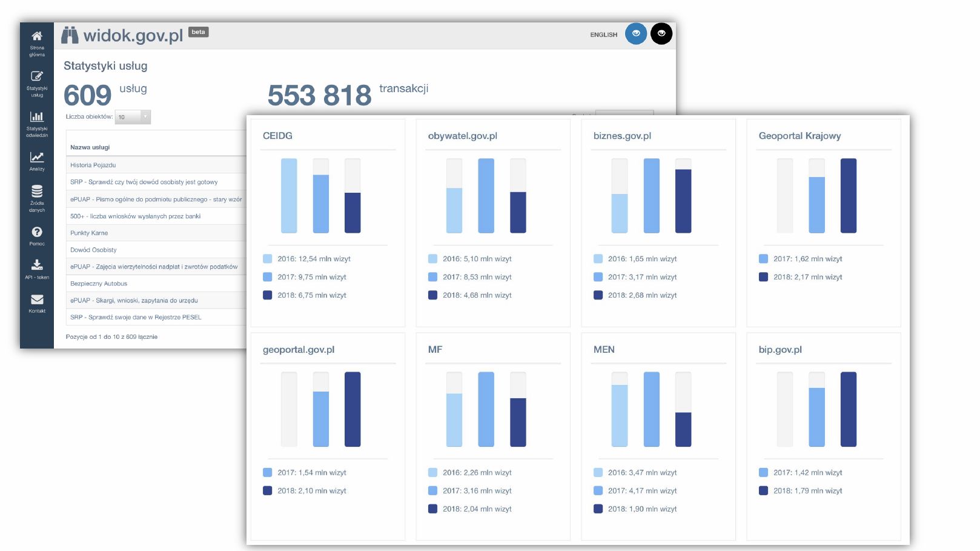Click the MF card title
Image resolution: width=980 pixels, height=551 pixels.
(435, 350)
